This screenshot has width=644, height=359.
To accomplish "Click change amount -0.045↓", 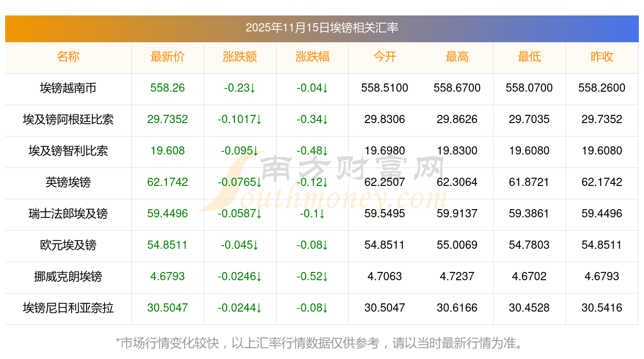I will pyautogui.click(x=240, y=245).
